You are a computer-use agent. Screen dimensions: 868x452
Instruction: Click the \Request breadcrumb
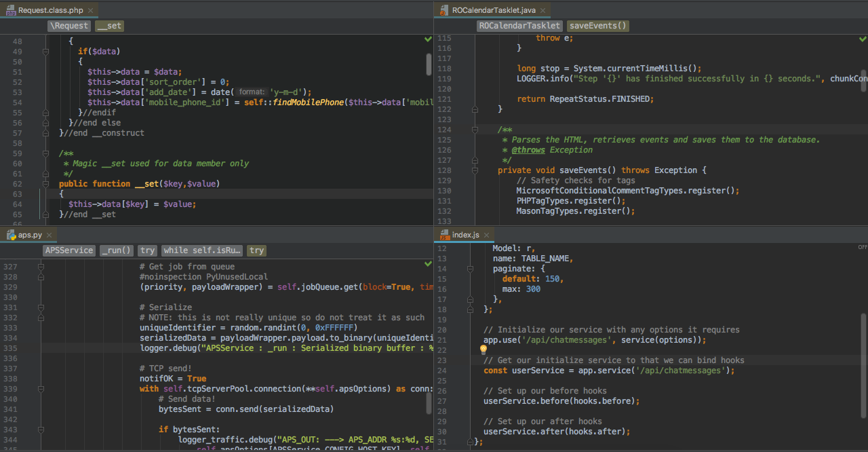pyautogui.click(x=68, y=25)
